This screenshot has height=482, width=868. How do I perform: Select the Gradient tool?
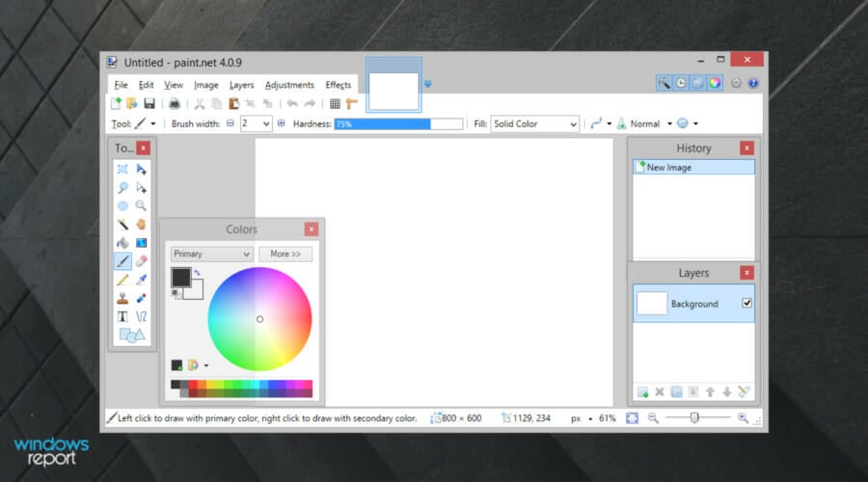click(141, 243)
